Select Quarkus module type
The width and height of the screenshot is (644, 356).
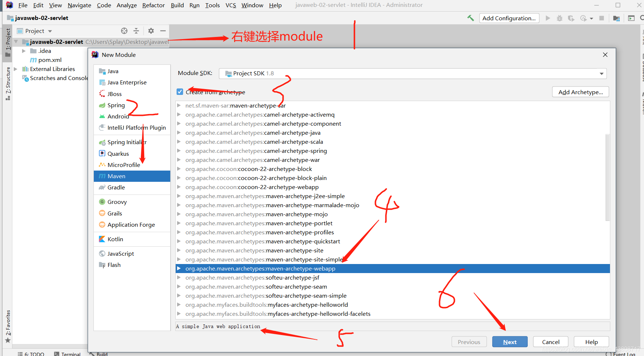pos(132,154)
